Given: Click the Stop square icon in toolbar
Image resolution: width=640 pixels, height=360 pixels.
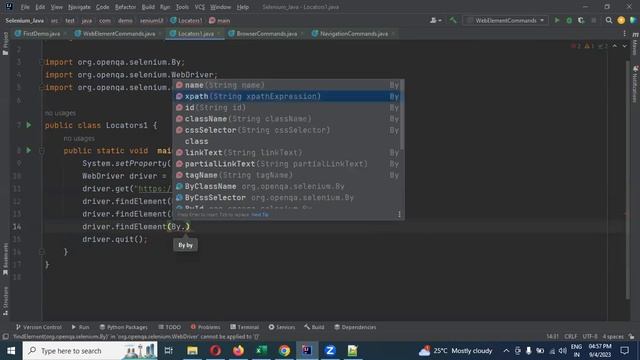Looking at the screenshot, I should (594, 20).
